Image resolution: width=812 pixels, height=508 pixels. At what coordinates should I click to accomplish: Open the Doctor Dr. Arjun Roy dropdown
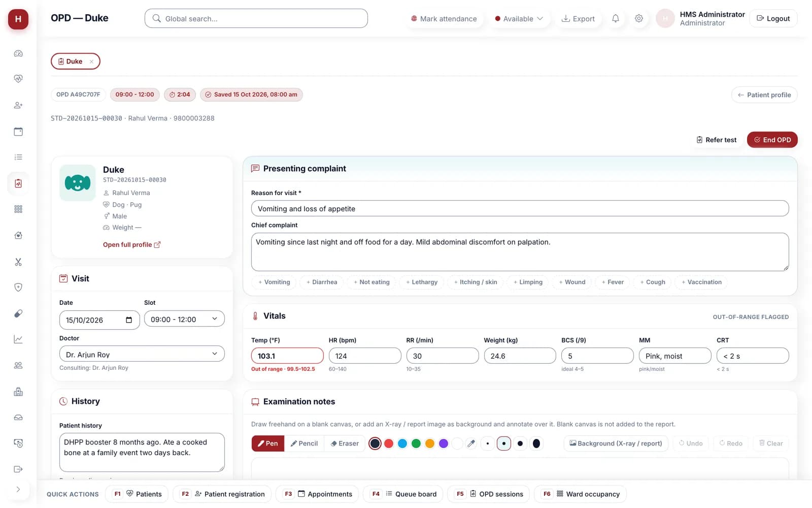tap(142, 354)
